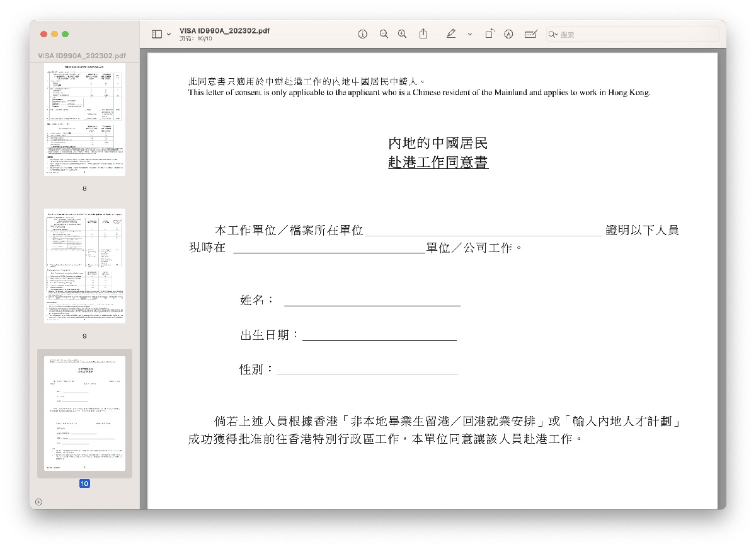The image size is (756, 549).
Task: Toggle the Markup toolbar icon
Action: (x=508, y=34)
